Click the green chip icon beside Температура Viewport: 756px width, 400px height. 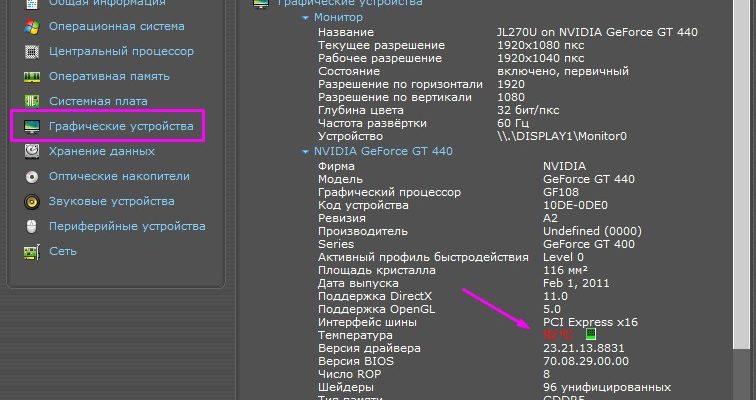coord(591,334)
